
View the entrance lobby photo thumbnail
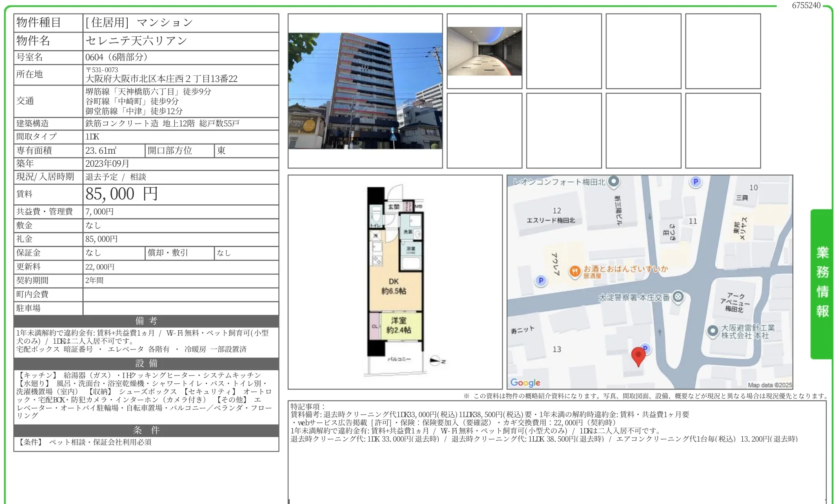[x=485, y=50]
